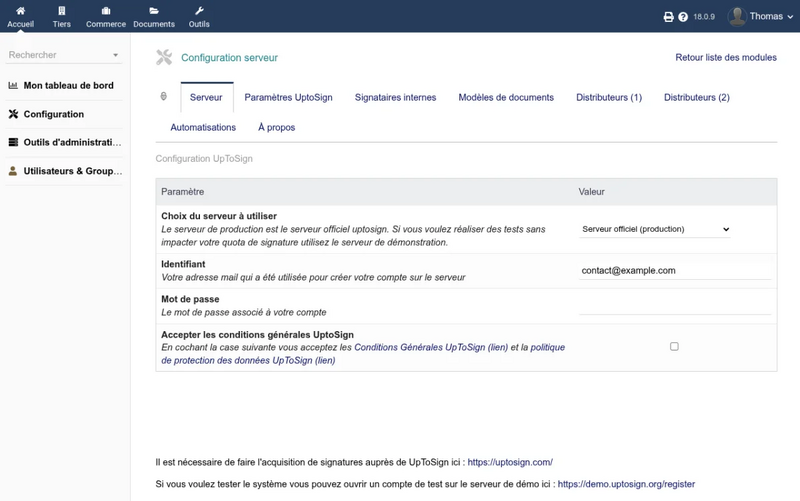The width and height of the screenshot is (800, 501).
Task: Click the small module icon before Serveur tab
Action: click(x=163, y=96)
